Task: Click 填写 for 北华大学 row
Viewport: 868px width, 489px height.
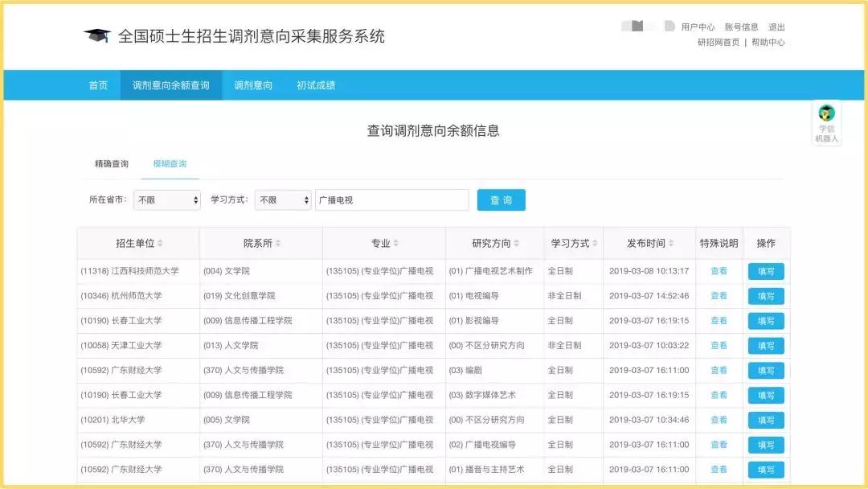Action: tap(765, 420)
